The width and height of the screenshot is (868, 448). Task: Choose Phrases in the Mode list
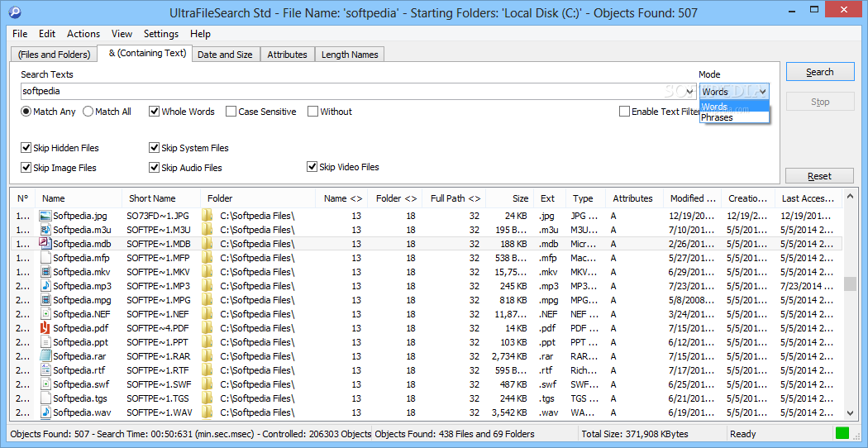734,117
